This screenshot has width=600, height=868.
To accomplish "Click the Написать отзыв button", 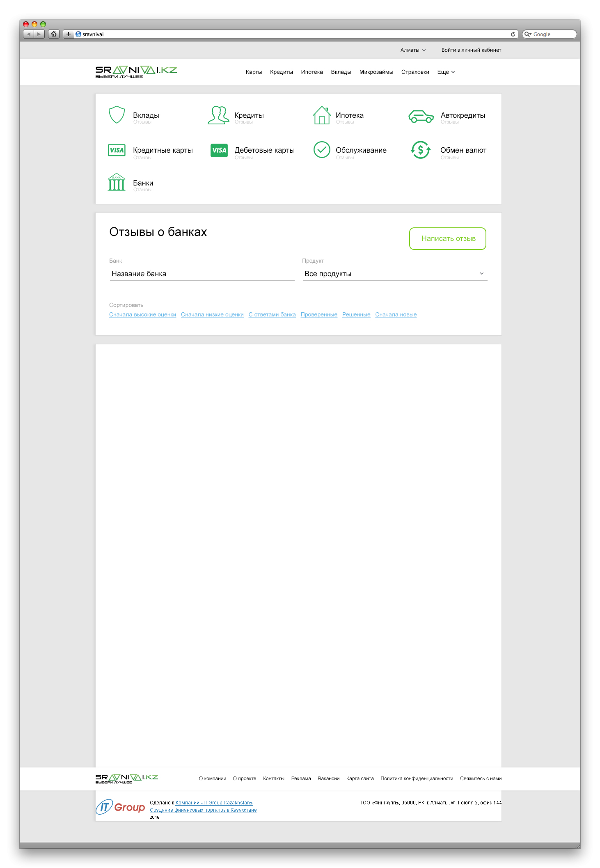I will click(448, 238).
